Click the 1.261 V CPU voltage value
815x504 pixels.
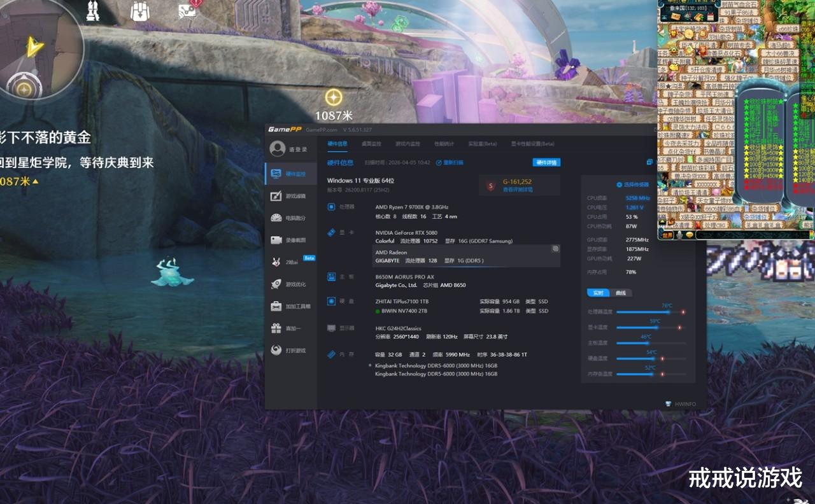point(634,207)
